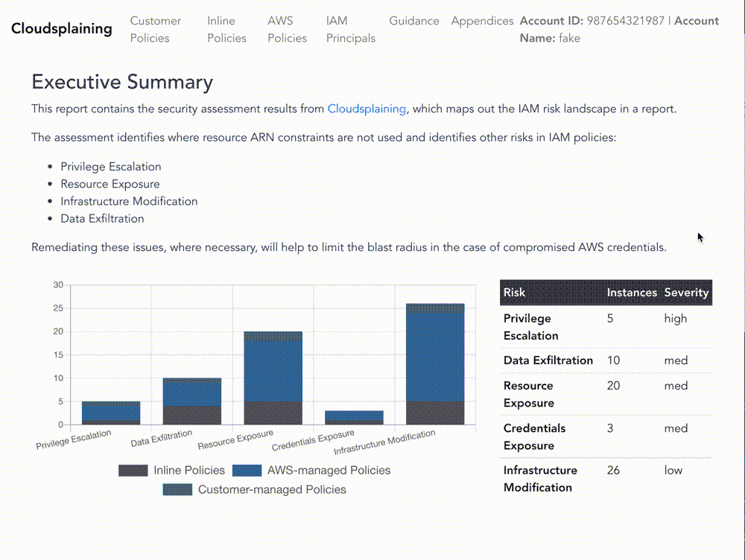
Task: Click the Infrastructure Modification chart bar
Action: tap(435, 364)
